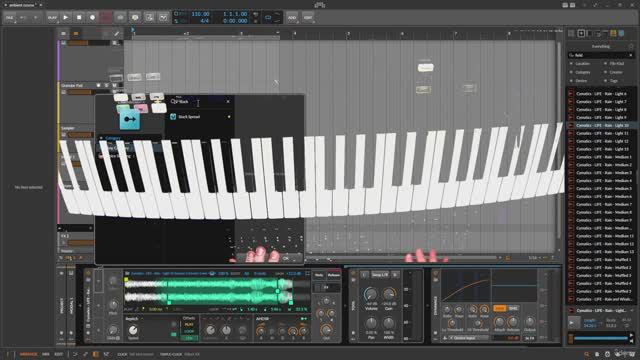Switch to the Note tab in the Sampler
The width and height of the screenshot is (640, 360).
pyautogui.click(x=319, y=276)
